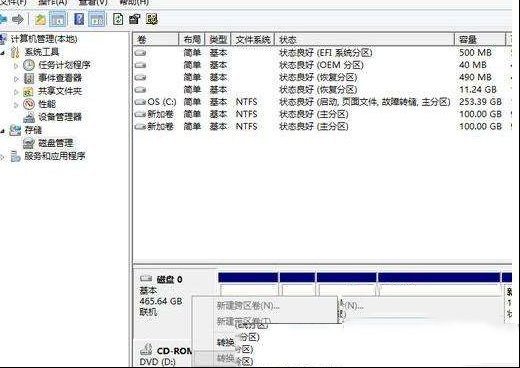Expand the 任务计划程序 node
The height and width of the screenshot is (368, 520).
click(16, 66)
